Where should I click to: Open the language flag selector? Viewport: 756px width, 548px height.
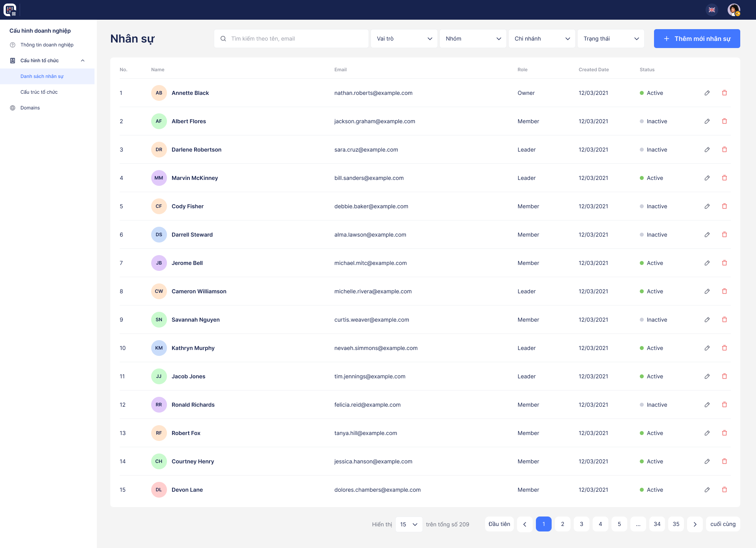pos(712,10)
